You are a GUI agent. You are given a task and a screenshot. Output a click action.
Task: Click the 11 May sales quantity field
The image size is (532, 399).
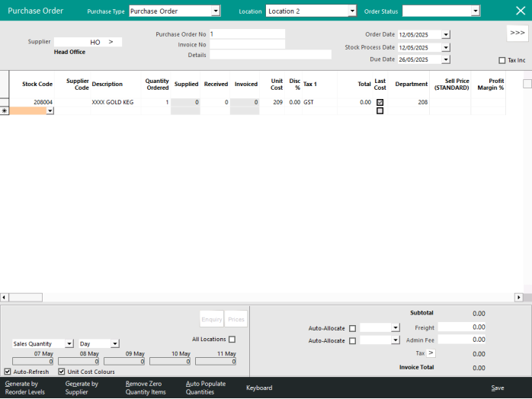216,362
